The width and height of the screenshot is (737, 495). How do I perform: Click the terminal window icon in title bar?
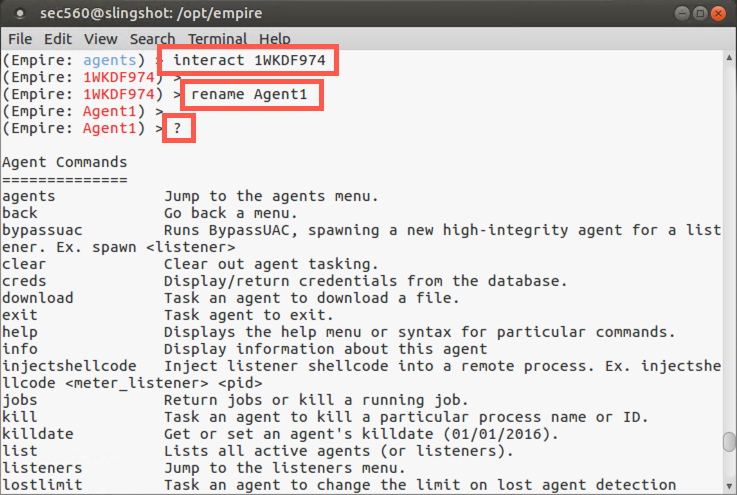coord(20,14)
